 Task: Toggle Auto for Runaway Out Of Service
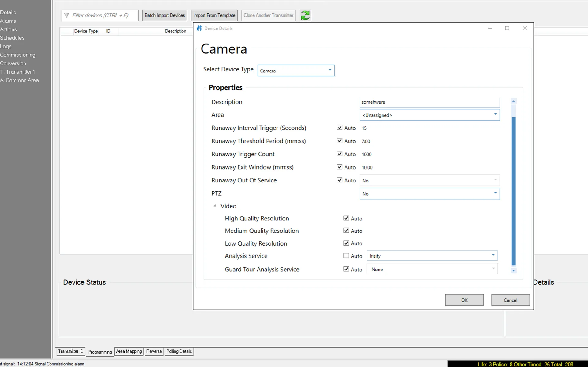tap(339, 180)
